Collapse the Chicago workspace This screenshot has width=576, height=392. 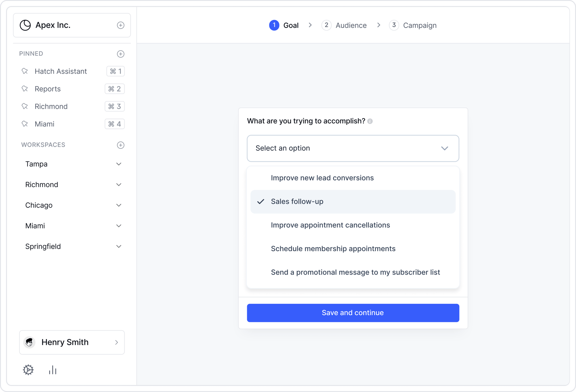tap(119, 205)
